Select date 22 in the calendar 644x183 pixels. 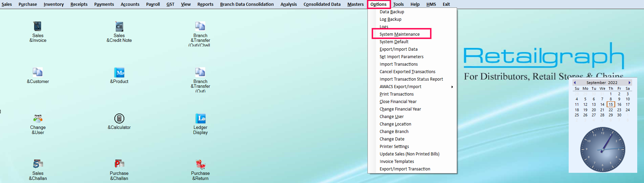pyautogui.click(x=611, y=110)
